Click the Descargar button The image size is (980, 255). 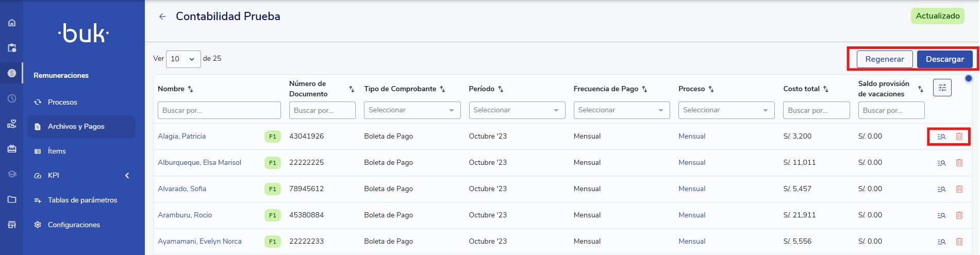point(944,59)
